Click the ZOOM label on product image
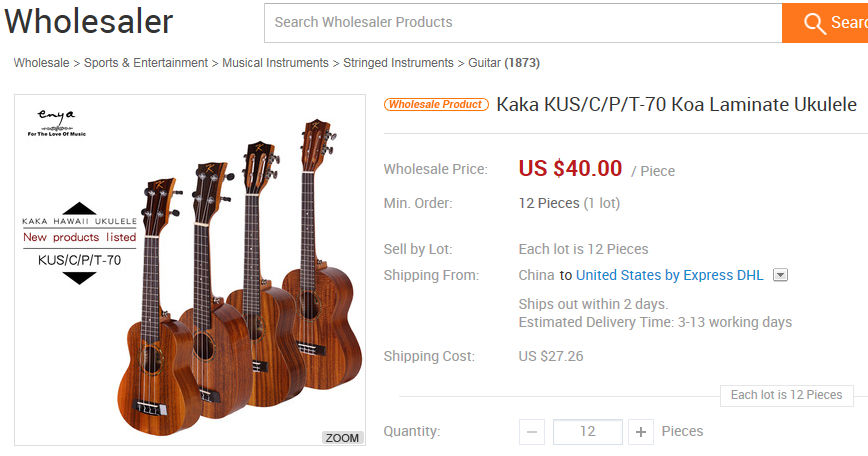868x456 pixels. [342, 438]
